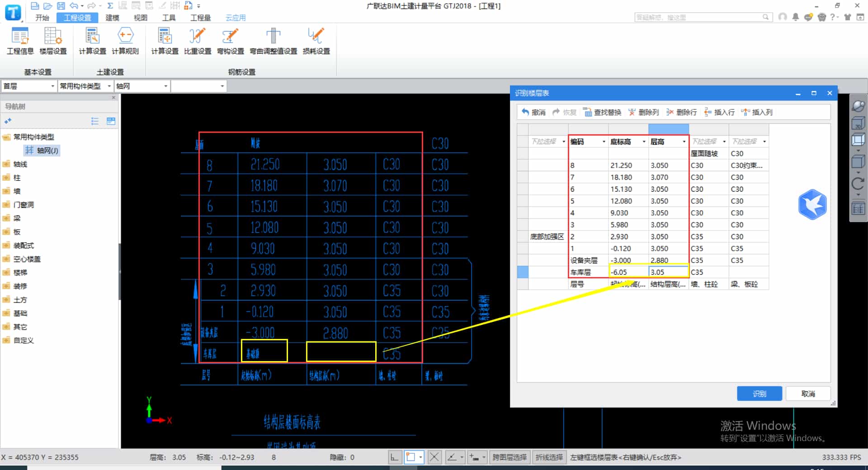Open the 层高 column header dropdown

click(684, 142)
